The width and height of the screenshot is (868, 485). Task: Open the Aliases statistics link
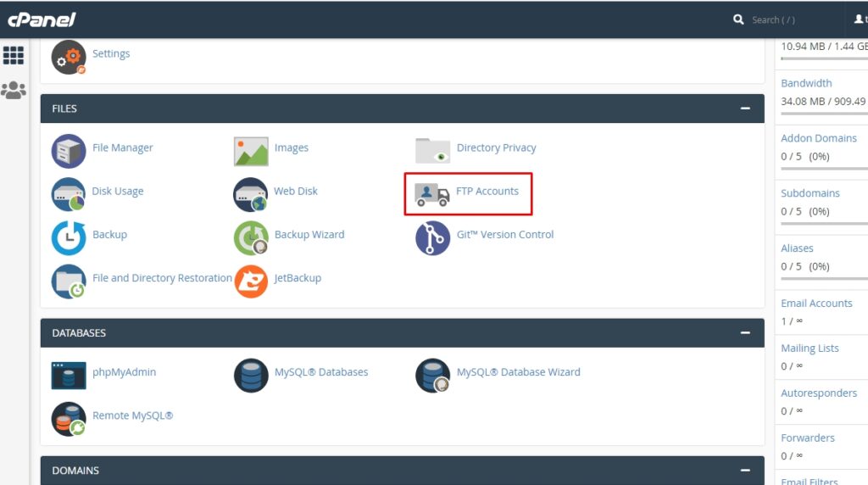coord(797,248)
